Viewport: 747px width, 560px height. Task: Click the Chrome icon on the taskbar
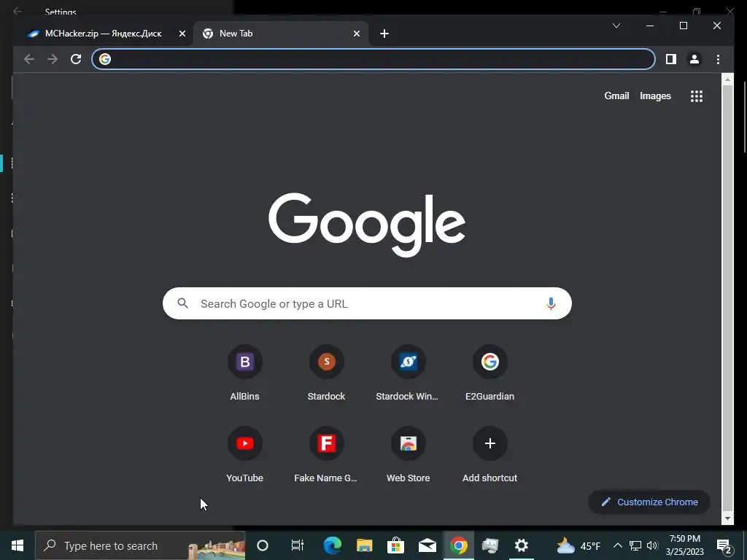click(458, 545)
